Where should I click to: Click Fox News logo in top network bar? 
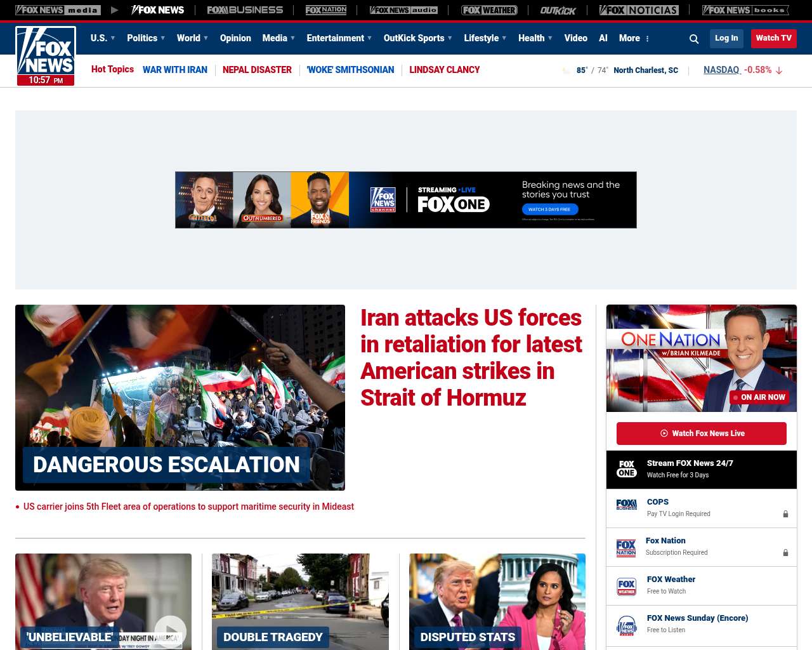coord(157,10)
